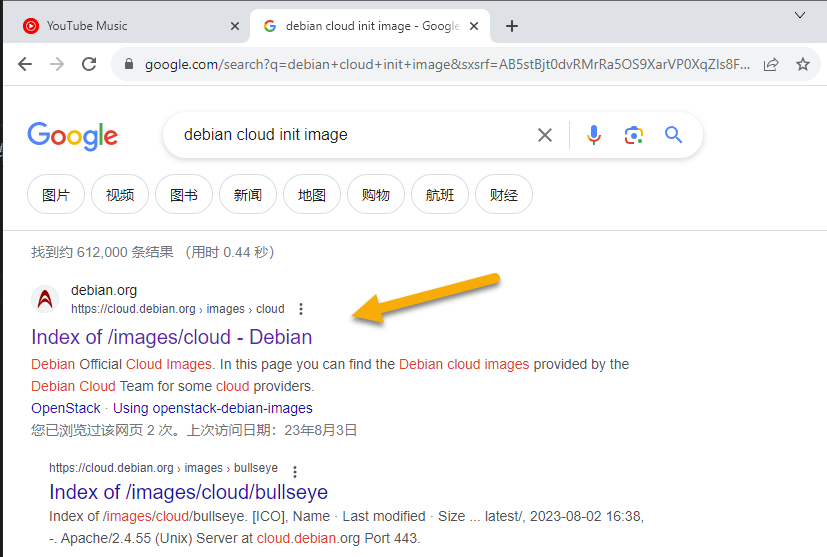Image resolution: width=827 pixels, height=557 pixels.
Task: Select the 图片 images filter
Action: 56,195
